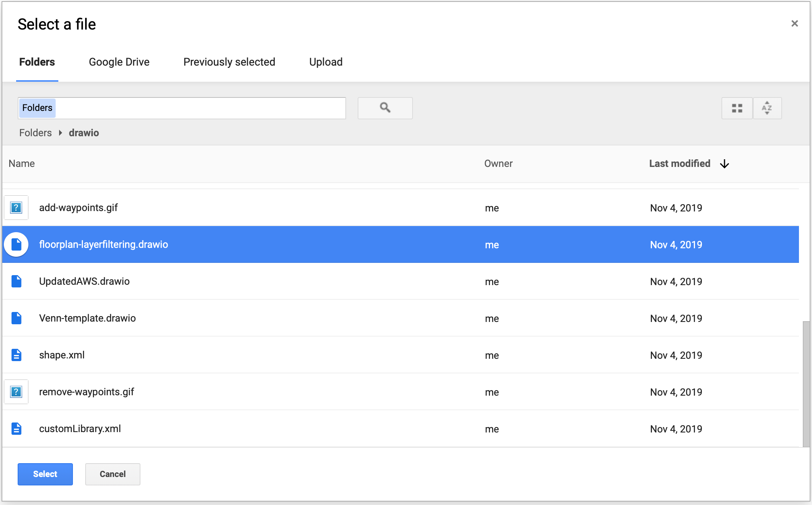Switch to the Google Drive tab
The width and height of the screenshot is (812, 505).
tap(119, 62)
